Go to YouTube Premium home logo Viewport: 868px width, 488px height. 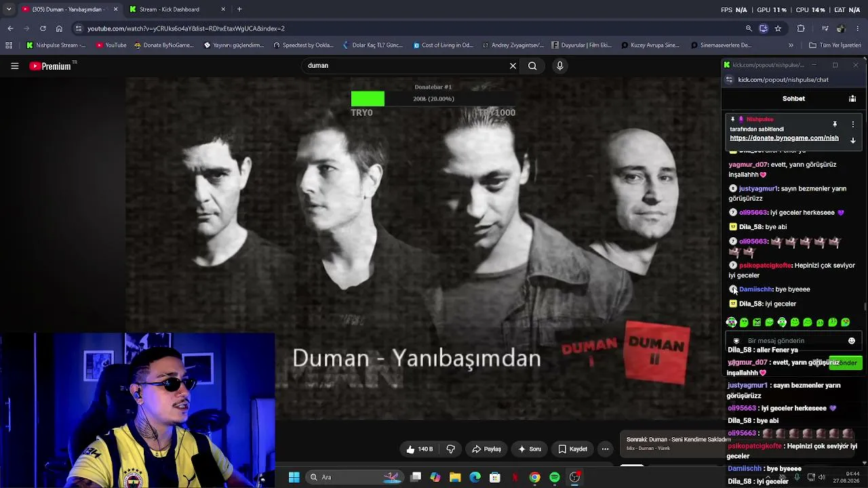pyautogui.click(x=51, y=66)
